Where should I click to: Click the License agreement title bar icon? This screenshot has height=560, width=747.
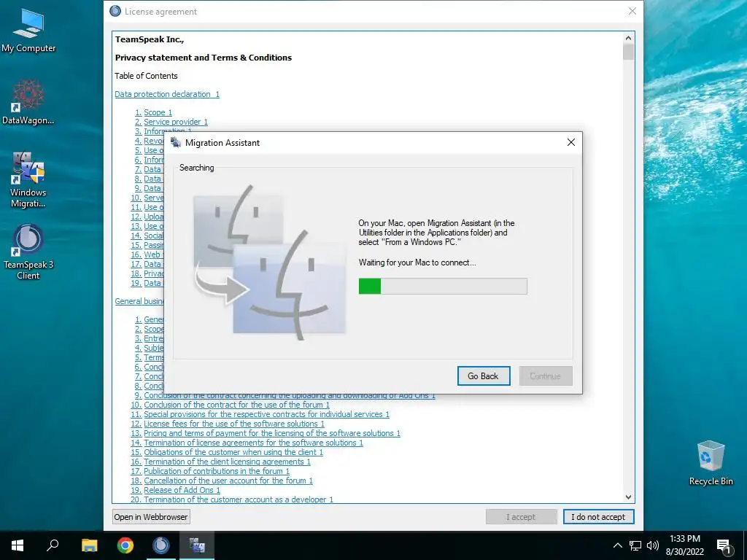(115, 11)
